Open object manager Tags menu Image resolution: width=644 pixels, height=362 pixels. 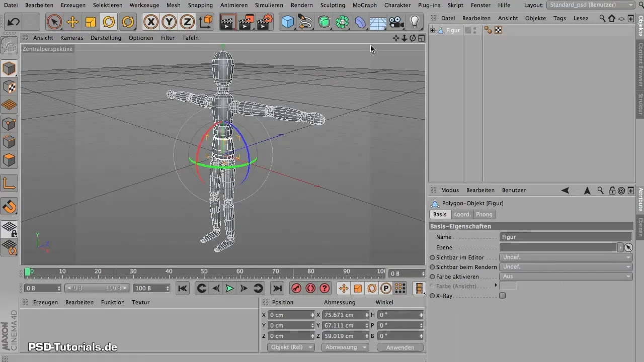[x=559, y=18]
